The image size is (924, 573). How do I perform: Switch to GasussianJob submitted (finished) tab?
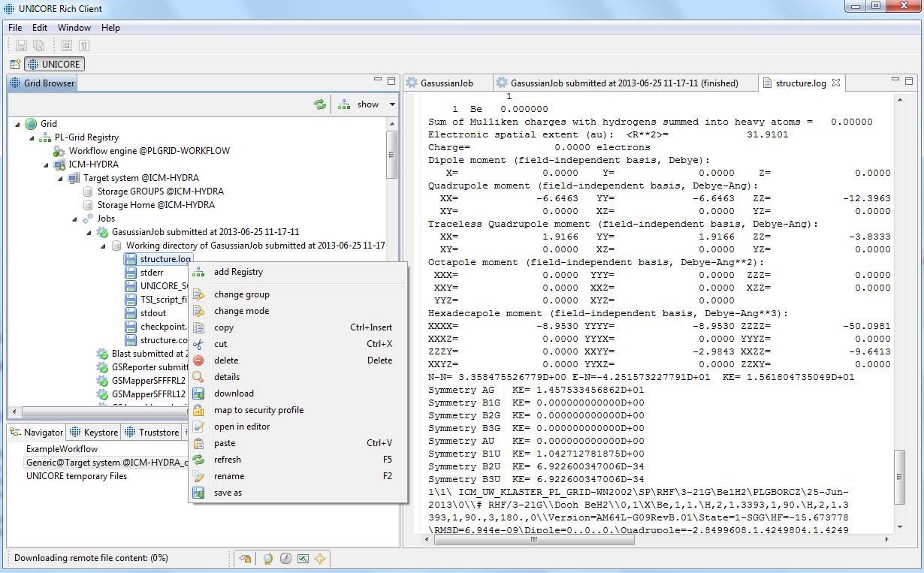pyautogui.click(x=625, y=83)
